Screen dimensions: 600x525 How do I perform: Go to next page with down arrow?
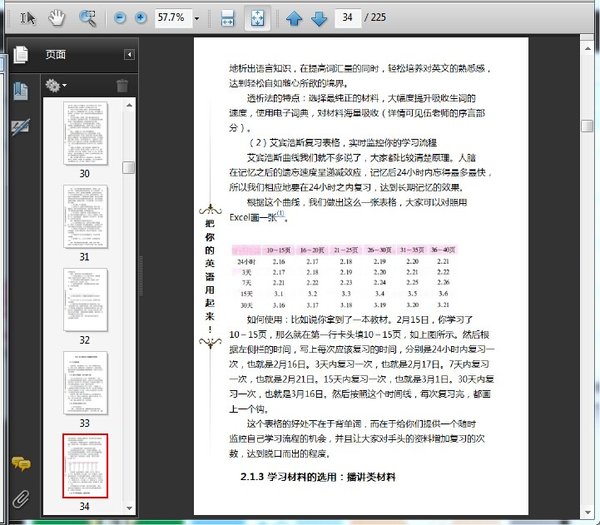pos(318,19)
